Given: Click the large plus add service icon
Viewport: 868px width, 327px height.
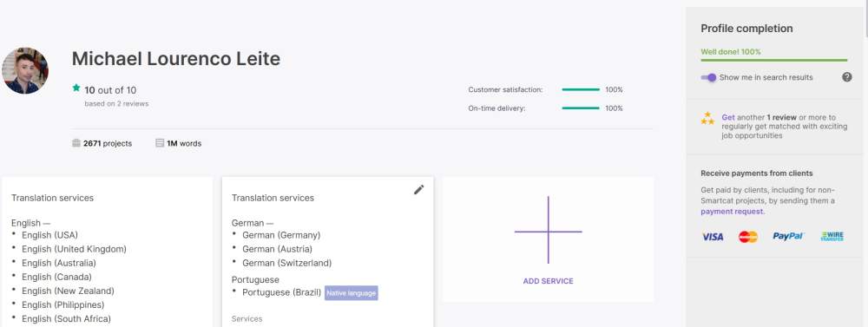Looking at the screenshot, I should [x=548, y=230].
